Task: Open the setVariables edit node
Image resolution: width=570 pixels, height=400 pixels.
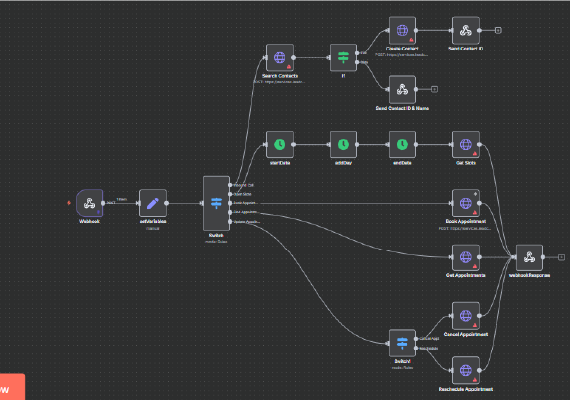Action: 153,203
